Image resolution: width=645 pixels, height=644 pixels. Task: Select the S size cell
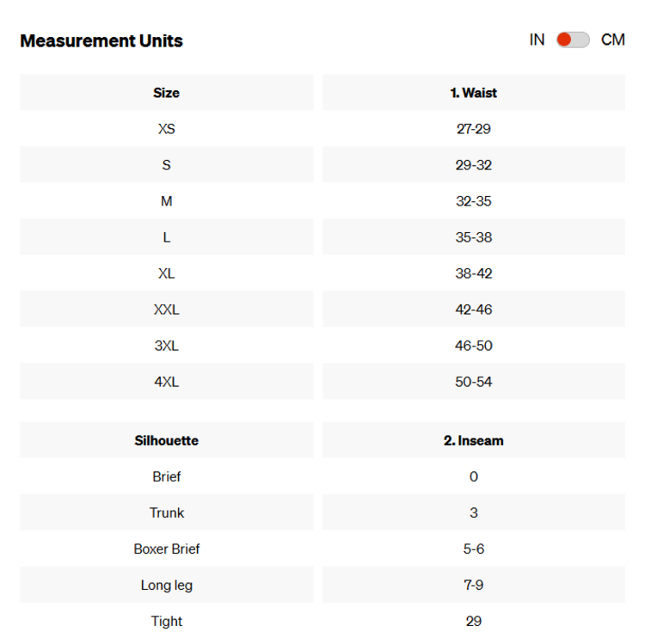[166, 165]
